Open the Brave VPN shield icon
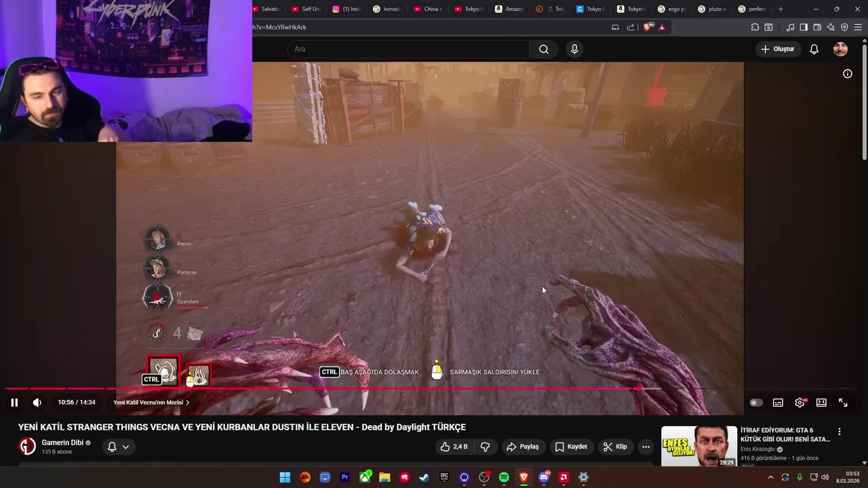868x488 pixels. coord(844,27)
